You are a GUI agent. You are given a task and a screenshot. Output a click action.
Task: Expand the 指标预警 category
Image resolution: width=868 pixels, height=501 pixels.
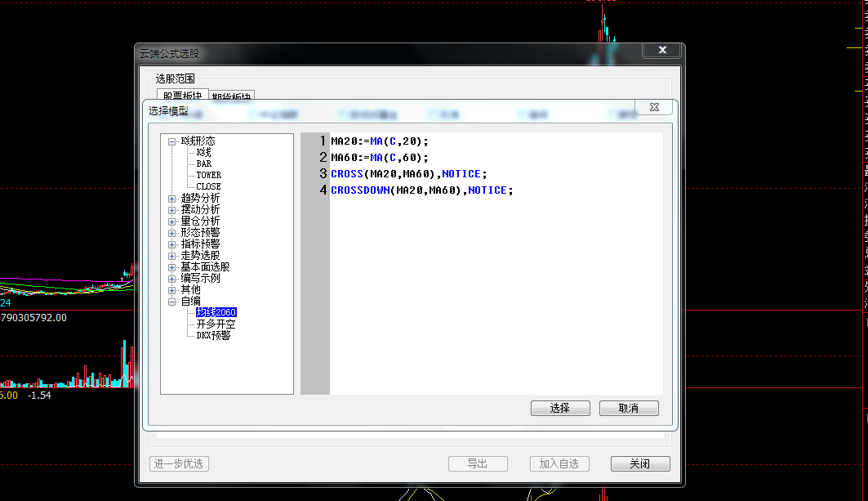[172, 244]
